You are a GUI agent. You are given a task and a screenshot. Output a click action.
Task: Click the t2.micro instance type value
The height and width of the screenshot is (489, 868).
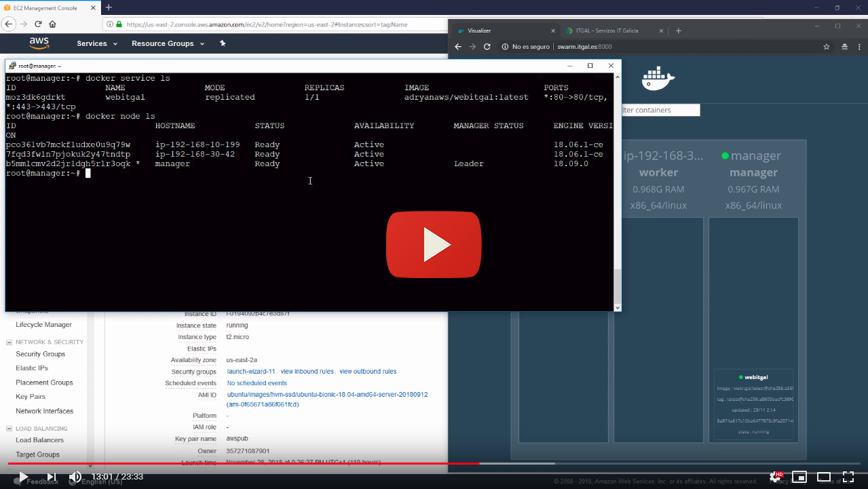pyautogui.click(x=238, y=337)
